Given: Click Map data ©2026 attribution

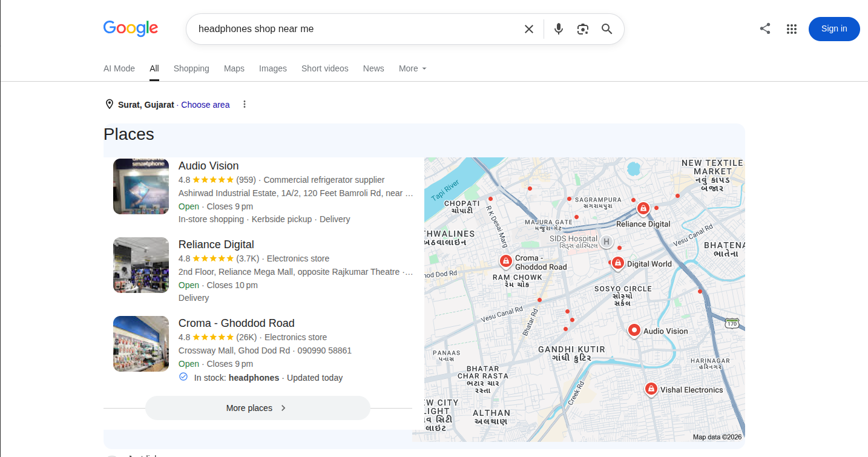Looking at the screenshot, I should 717,436.
